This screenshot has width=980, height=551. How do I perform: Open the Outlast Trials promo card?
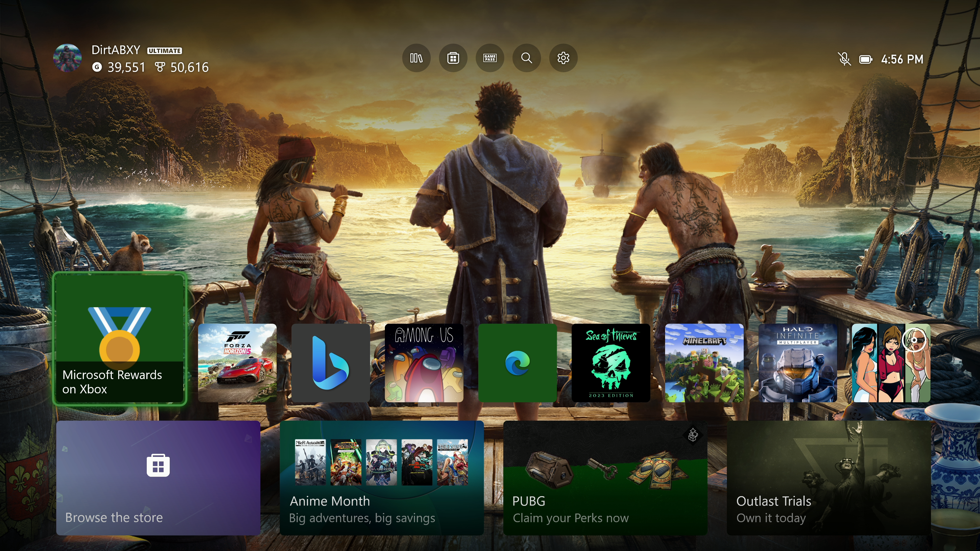click(x=829, y=478)
